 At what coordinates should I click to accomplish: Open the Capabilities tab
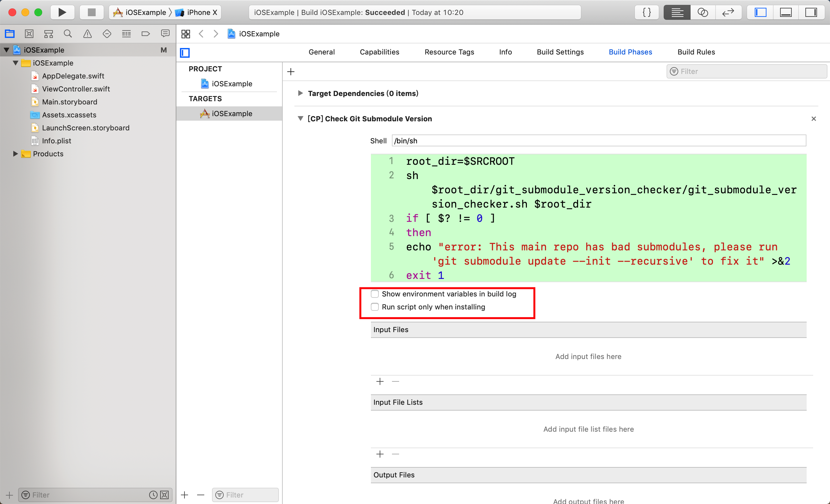point(379,52)
